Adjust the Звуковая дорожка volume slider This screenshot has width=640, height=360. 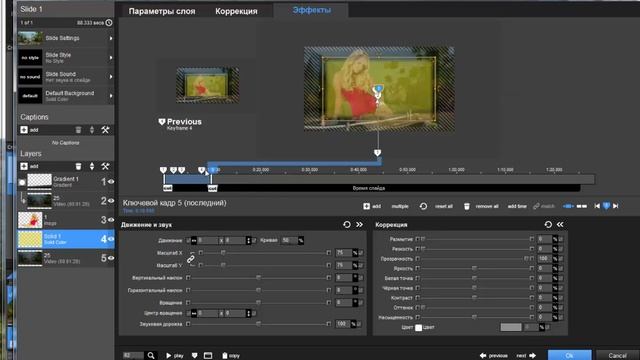[259, 324]
